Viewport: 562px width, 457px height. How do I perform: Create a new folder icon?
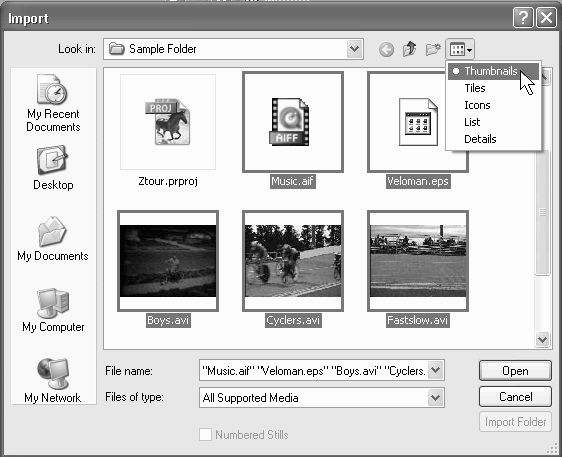(x=433, y=49)
